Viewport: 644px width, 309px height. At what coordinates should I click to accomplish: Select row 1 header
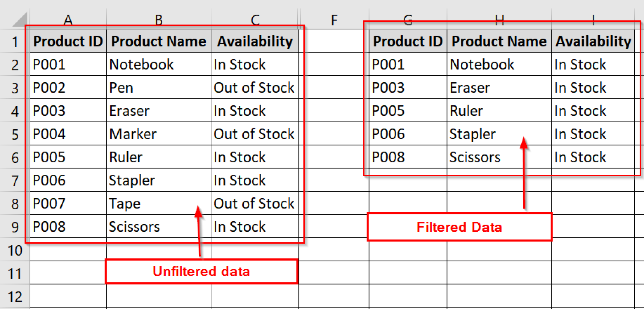click(x=14, y=41)
